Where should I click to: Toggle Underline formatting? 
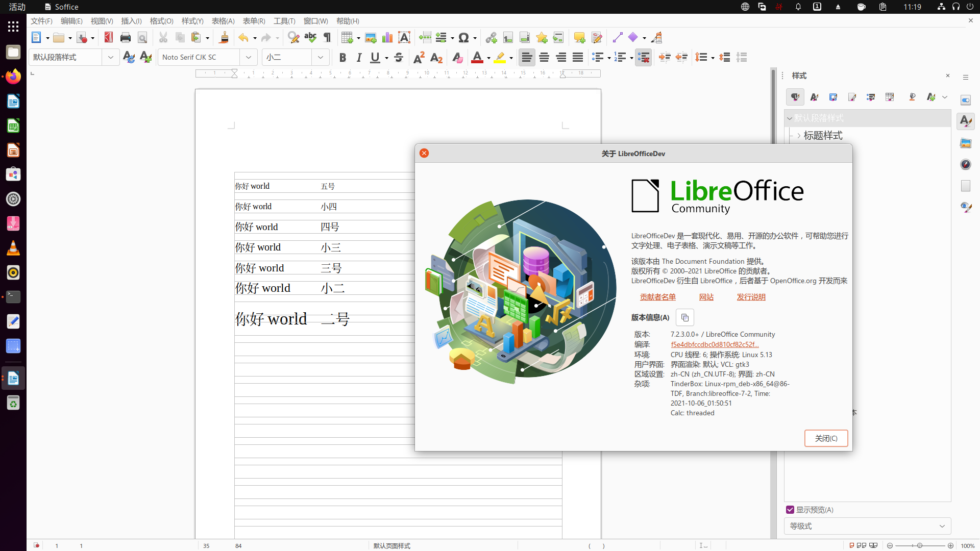[375, 57]
